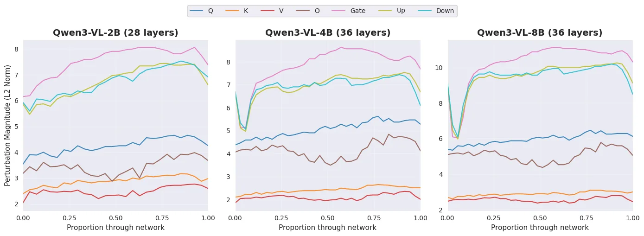Click the '0.00' x-axis tick of 4B chart

point(235,217)
